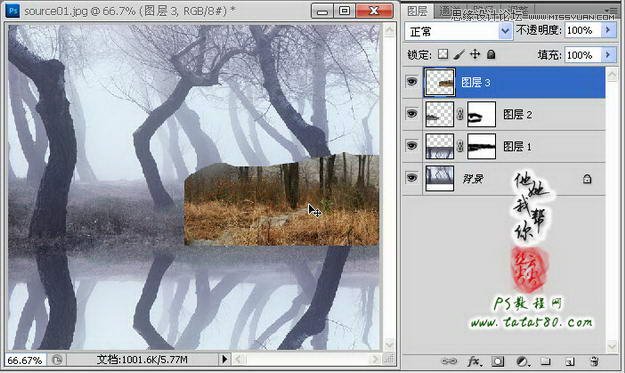The image size is (625, 373).
Task: Click the 66.67% zoom field
Action: coord(25,360)
